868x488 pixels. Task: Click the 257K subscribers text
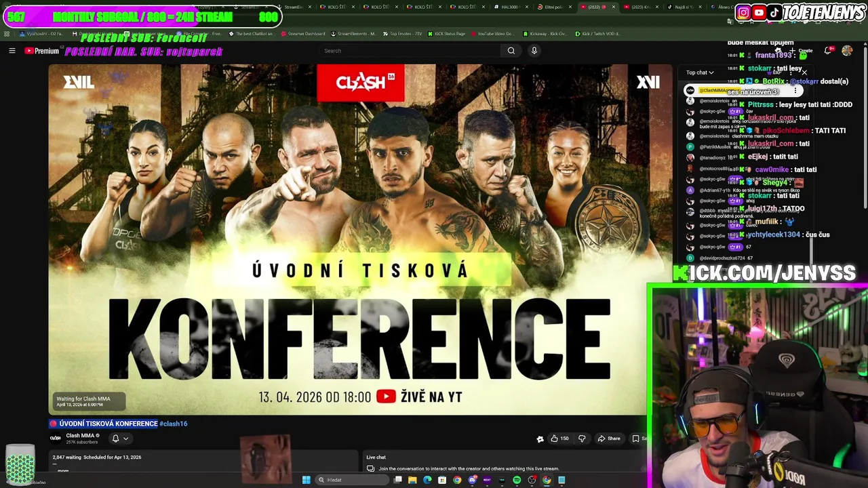tap(81, 442)
